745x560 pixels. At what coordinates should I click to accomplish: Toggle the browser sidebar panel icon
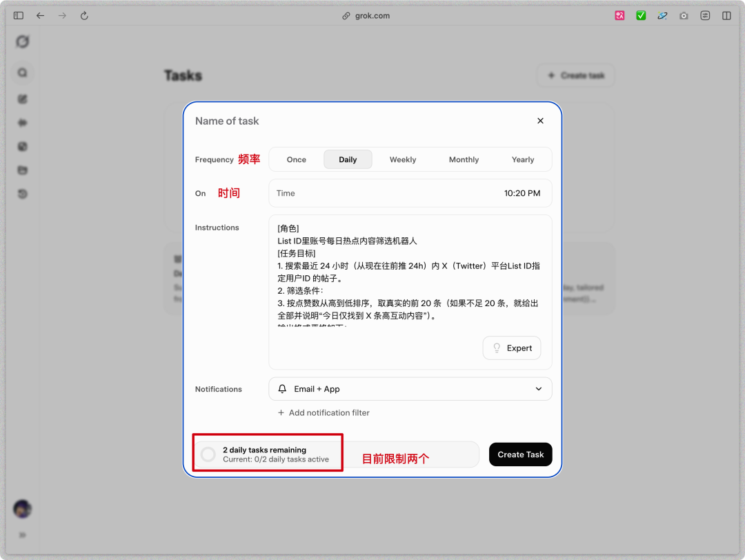click(x=726, y=15)
